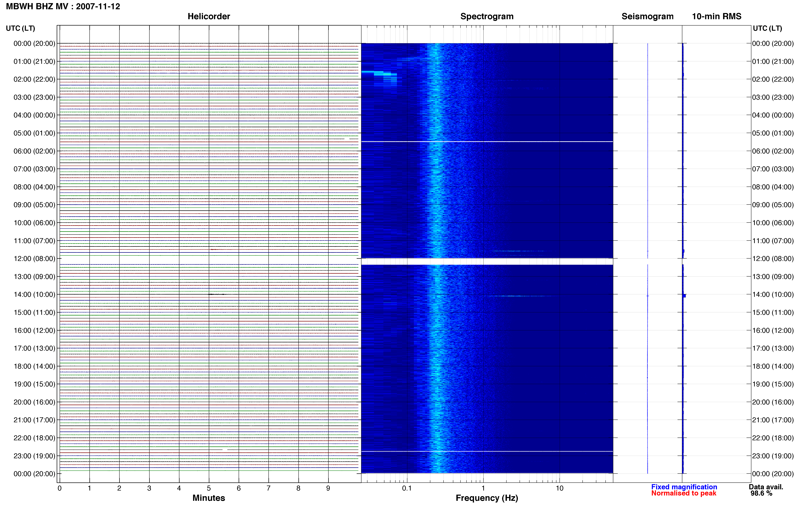The width and height of the screenshot is (812, 508).
Task: Click minute tick '4' under the helicorder
Action: point(179,488)
